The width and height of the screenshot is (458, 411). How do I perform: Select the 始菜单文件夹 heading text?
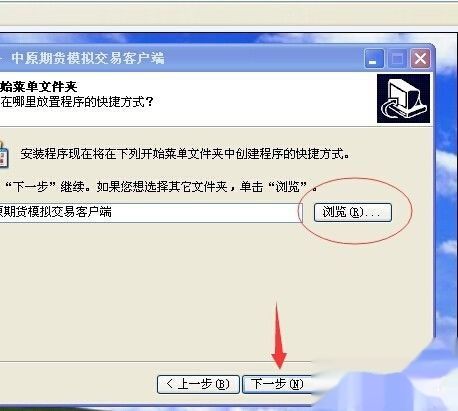click(38, 87)
